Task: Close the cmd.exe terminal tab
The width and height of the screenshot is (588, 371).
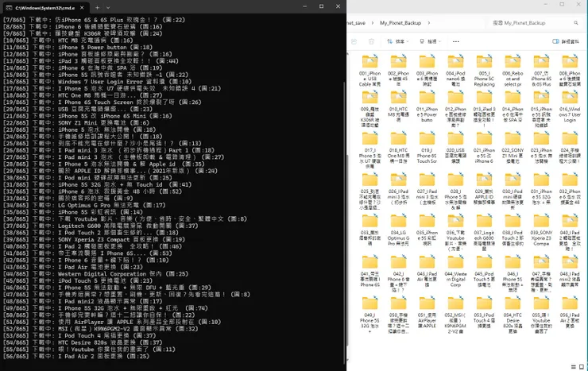Action: click(x=82, y=7)
